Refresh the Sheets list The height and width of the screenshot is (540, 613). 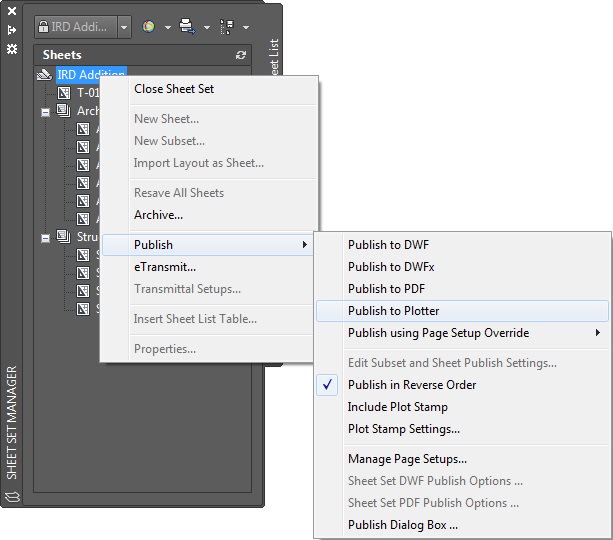[241, 55]
